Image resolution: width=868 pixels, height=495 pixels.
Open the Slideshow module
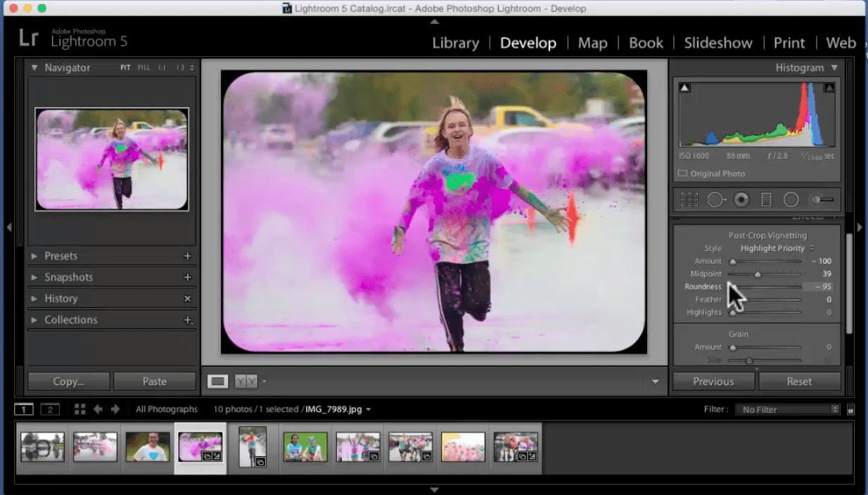click(x=718, y=43)
